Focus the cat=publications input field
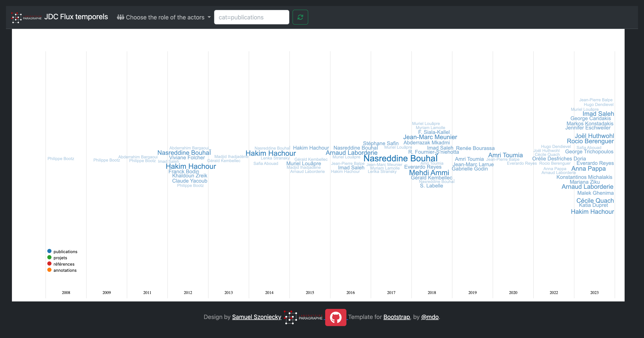644x338 pixels. [252, 17]
